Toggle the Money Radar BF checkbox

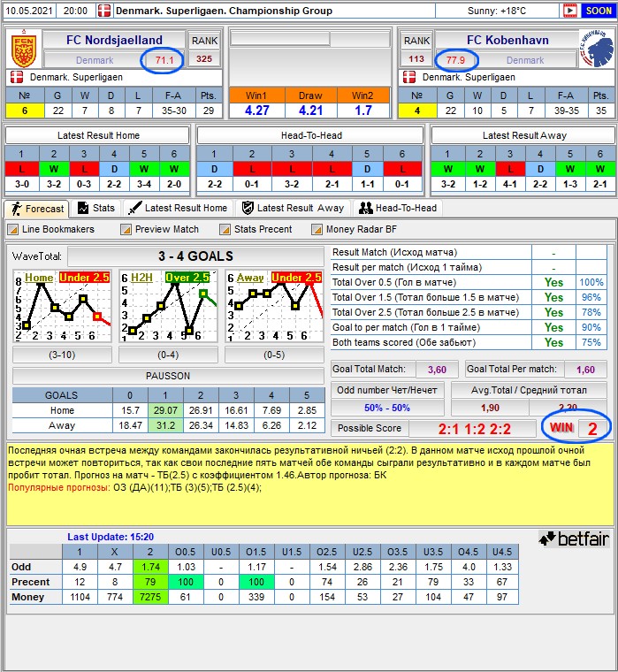click(x=317, y=230)
